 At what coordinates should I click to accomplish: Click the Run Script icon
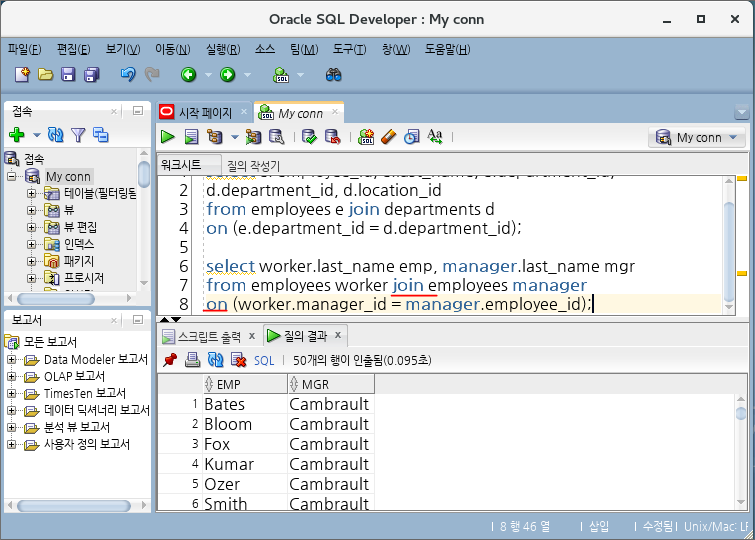(x=191, y=137)
